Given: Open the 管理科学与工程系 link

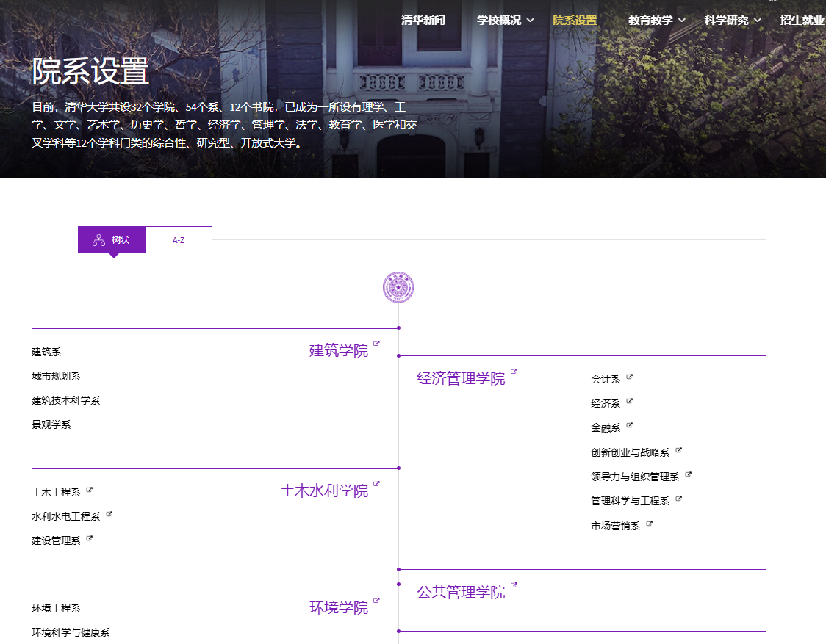Looking at the screenshot, I should (630, 501).
